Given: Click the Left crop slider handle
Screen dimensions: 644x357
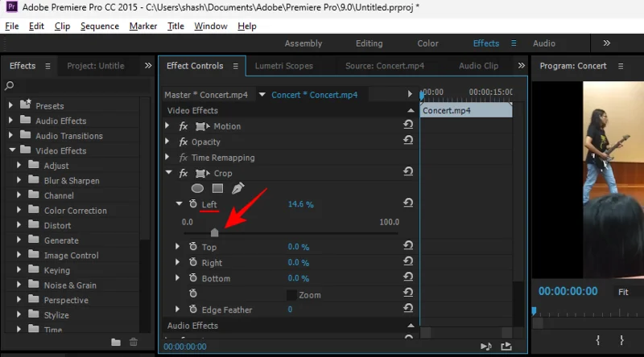Looking at the screenshot, I should tap(214, 233).
